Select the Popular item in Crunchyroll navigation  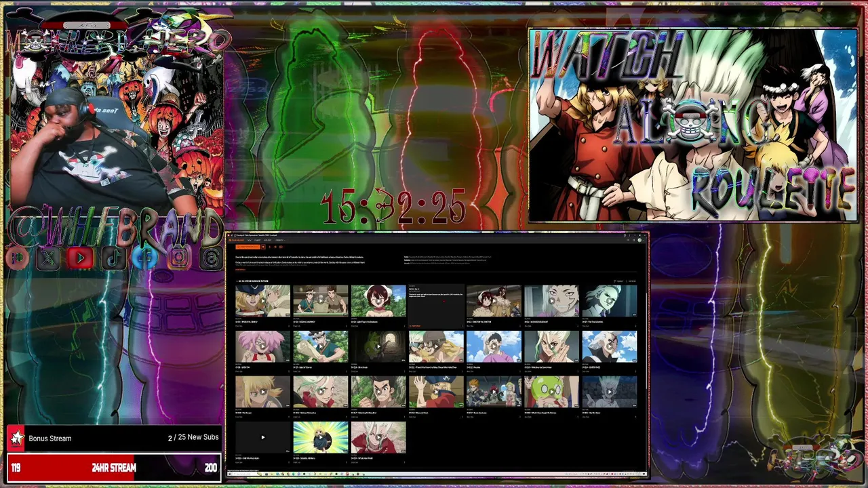258,240
